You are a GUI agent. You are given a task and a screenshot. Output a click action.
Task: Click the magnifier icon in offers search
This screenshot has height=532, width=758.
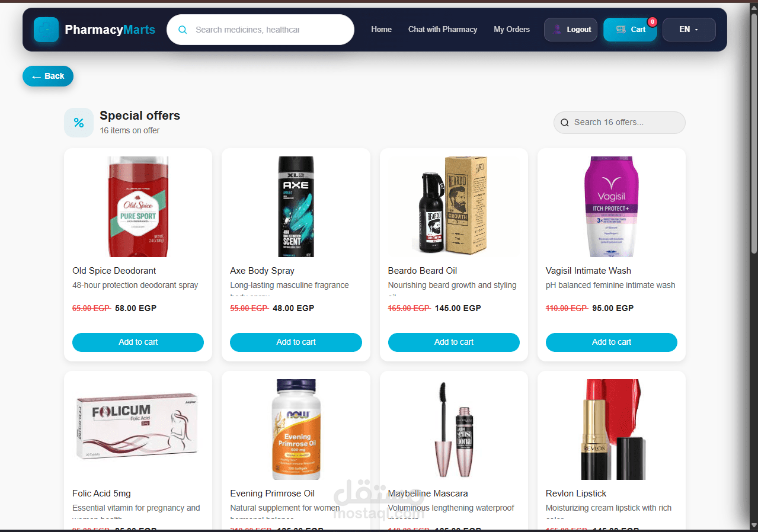point(565,123)
